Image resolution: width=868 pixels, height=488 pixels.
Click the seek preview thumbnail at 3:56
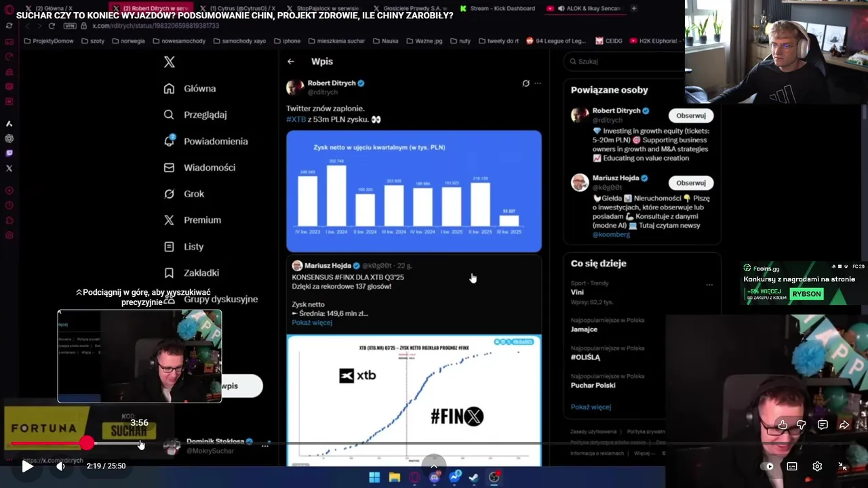click(x=140, y=357)
